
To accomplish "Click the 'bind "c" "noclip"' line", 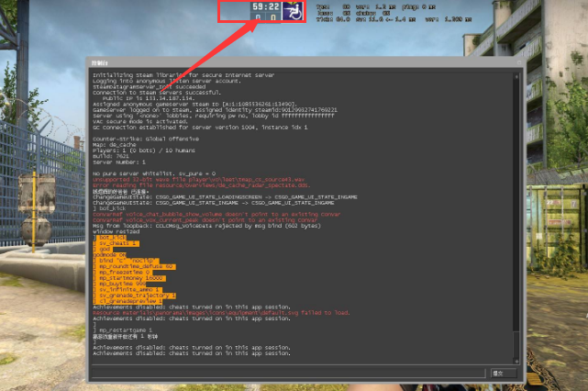I will pyautogui.click(x=126, y=261).
